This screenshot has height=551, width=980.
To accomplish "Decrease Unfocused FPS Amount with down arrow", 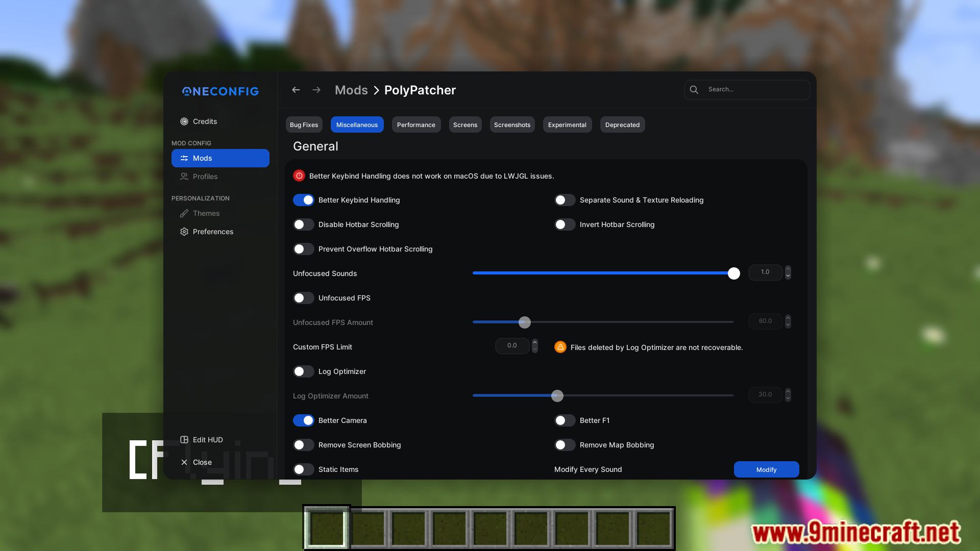I will [788, 325].
